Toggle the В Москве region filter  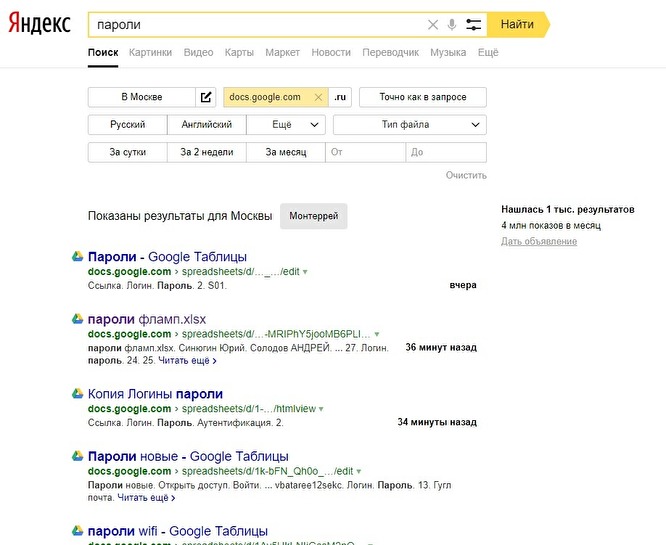pyautogui.click(x=142, y=97)
